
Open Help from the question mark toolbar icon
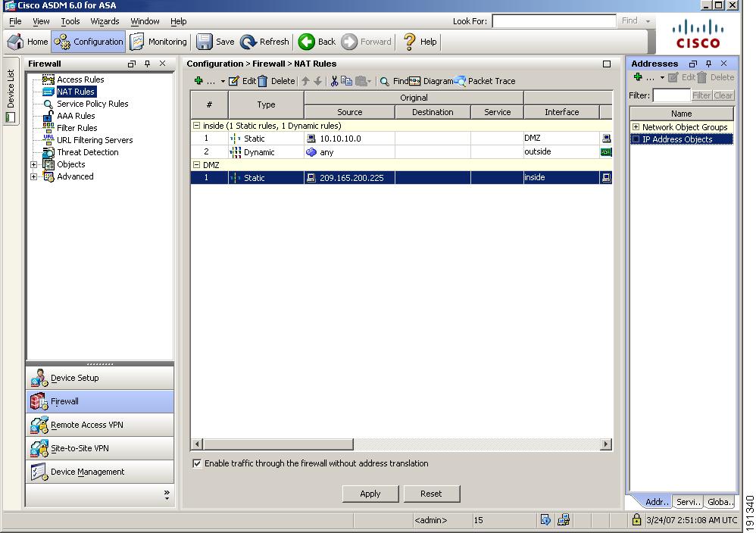[420, 42]
